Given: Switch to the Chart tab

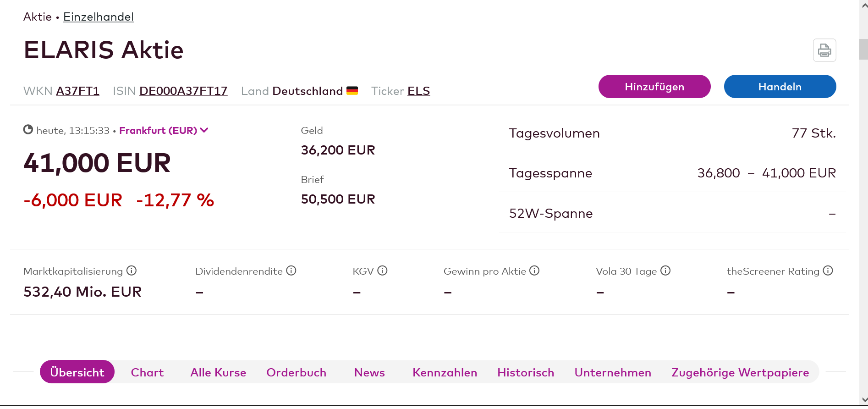Looking at the screenshot, I should click(x=147, y=372).
